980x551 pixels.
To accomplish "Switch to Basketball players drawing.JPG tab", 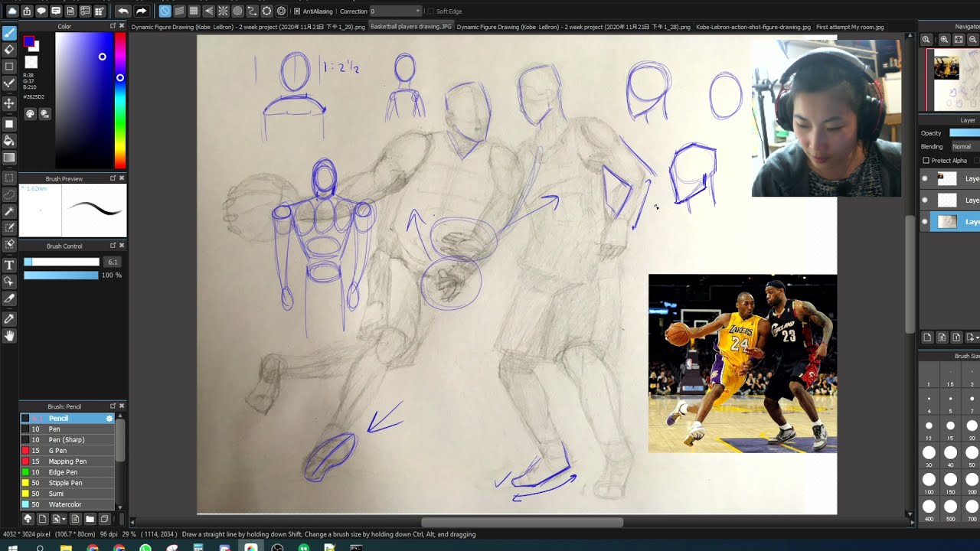I will [x=411, y=27].
